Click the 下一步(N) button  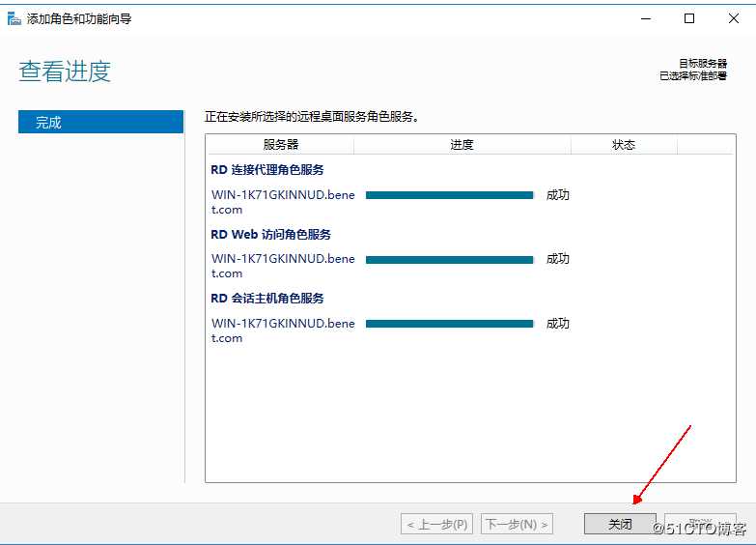[517, 524]
